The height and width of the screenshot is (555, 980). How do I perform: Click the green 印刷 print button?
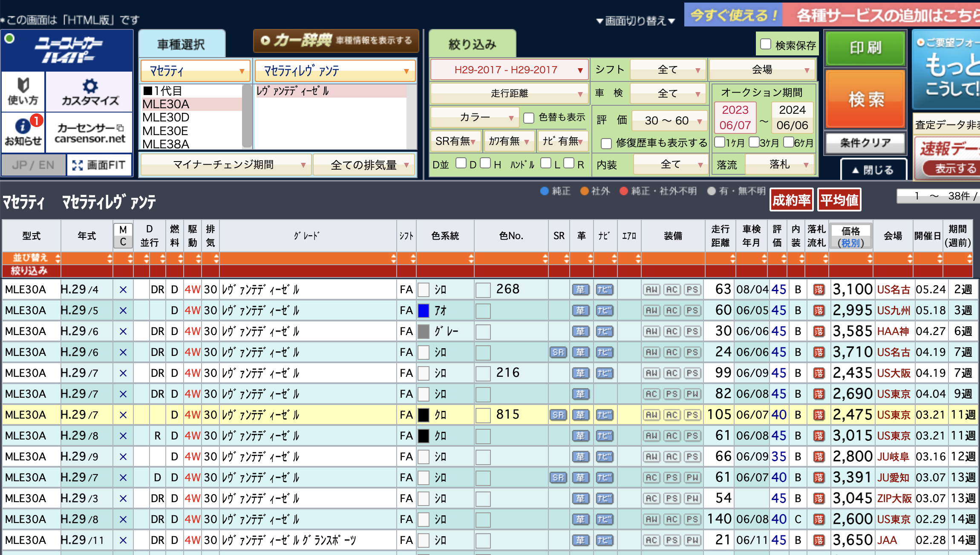(x=865, y=48)
